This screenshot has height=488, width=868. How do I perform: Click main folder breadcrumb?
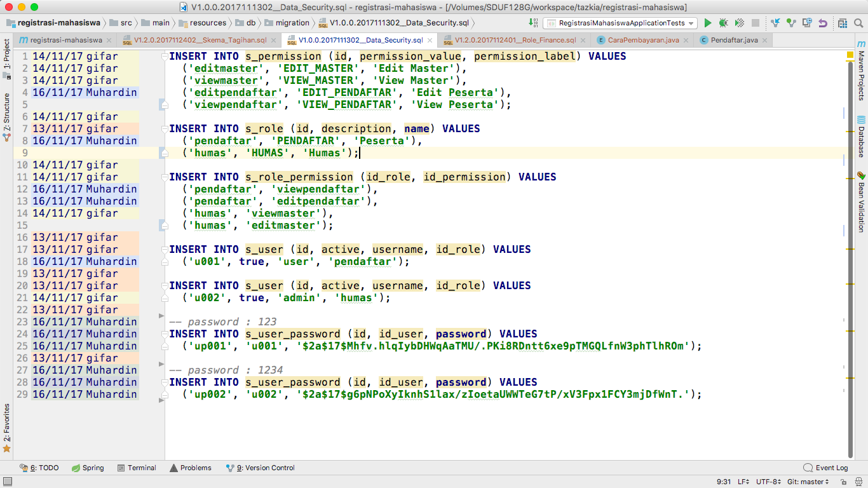pos(156,23)
